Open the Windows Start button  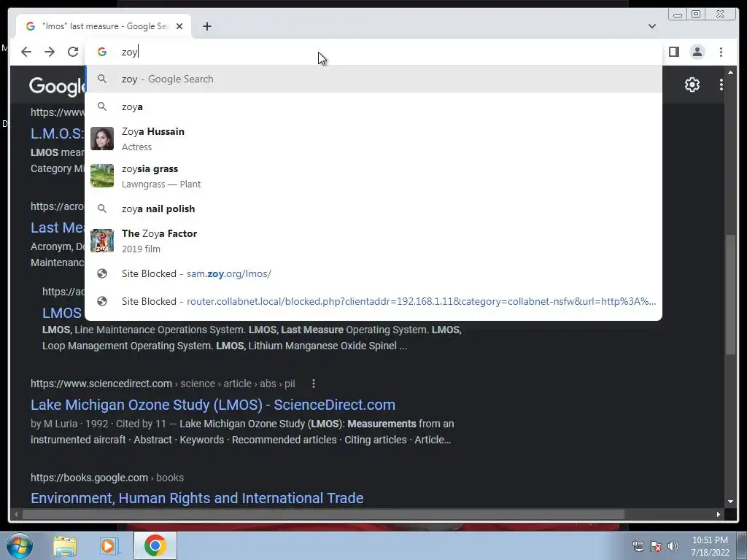(20, 545)
